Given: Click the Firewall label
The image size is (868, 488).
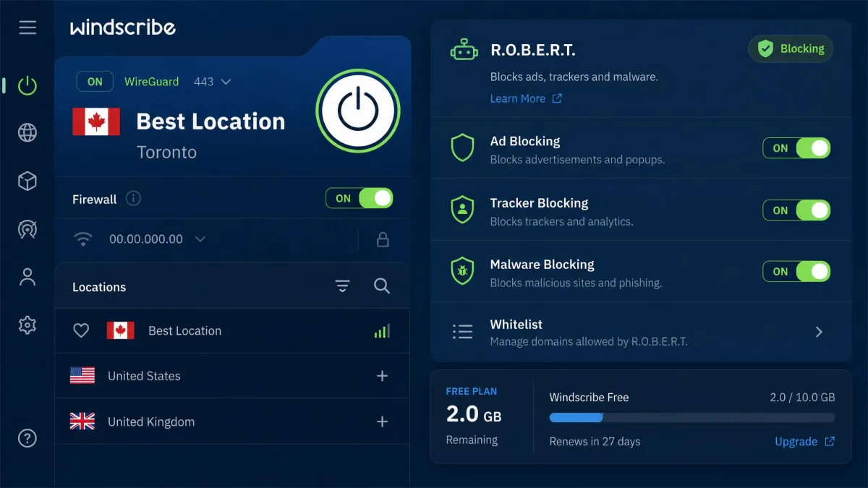Looking at the screenshot, I should click(94, 199).
